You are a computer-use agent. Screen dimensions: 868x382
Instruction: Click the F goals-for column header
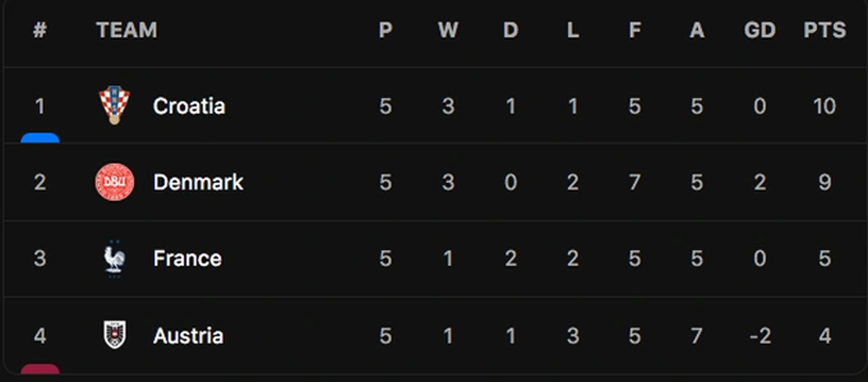(635, 30)
